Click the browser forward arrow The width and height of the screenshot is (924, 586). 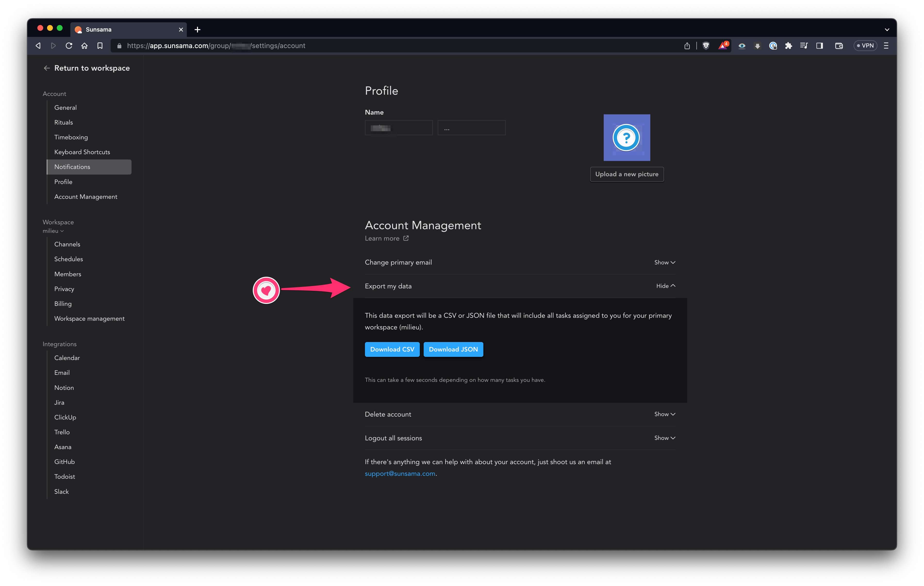[53, 46]
